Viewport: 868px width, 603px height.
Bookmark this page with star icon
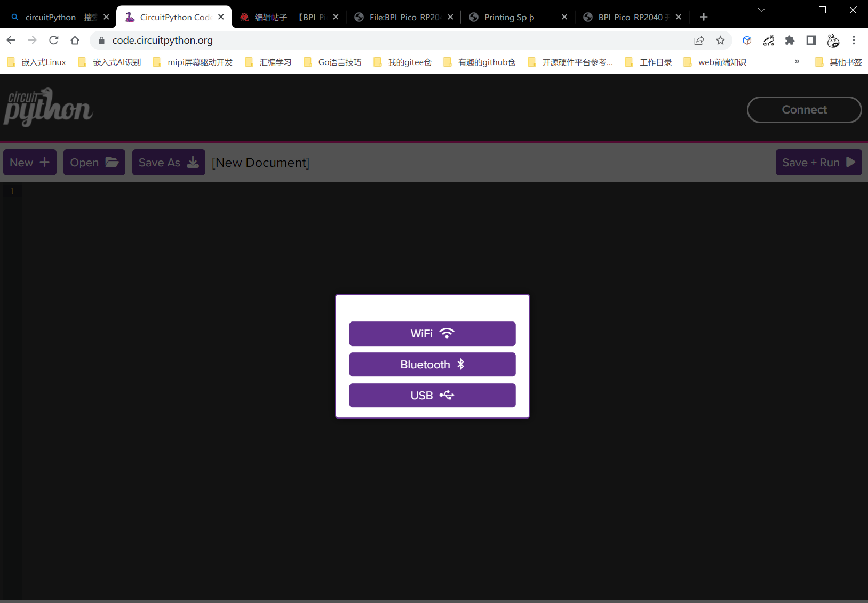[720, 41]
